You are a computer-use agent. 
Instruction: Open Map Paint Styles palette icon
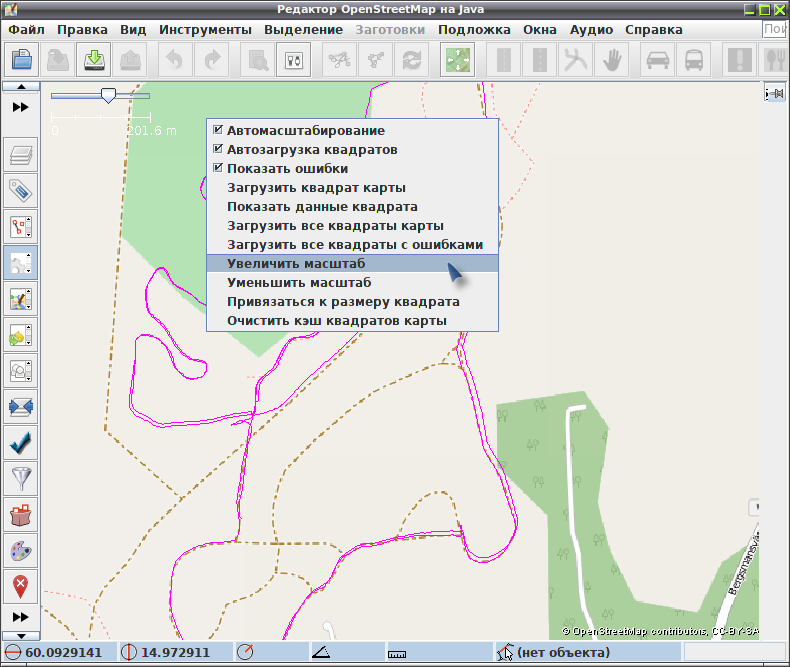click(x=21, y=551)
